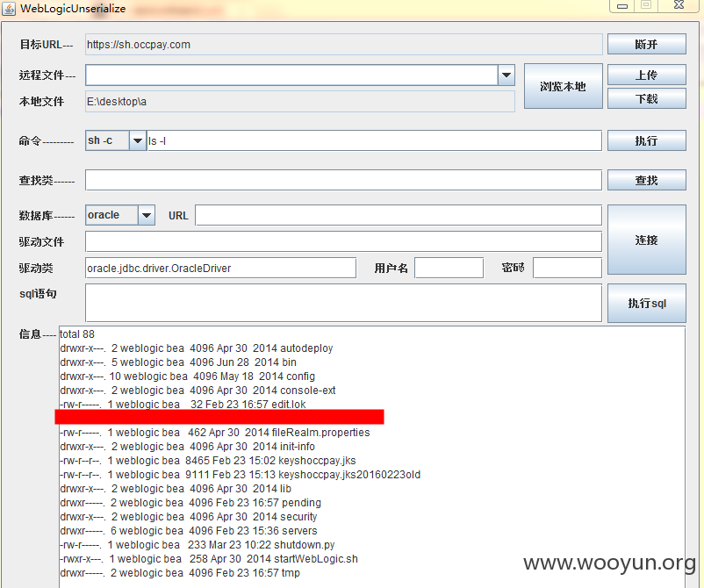The width and height of the screenshot is (704, 588).
Task: Click the bin directory output line
Action: tap(178, 362)
